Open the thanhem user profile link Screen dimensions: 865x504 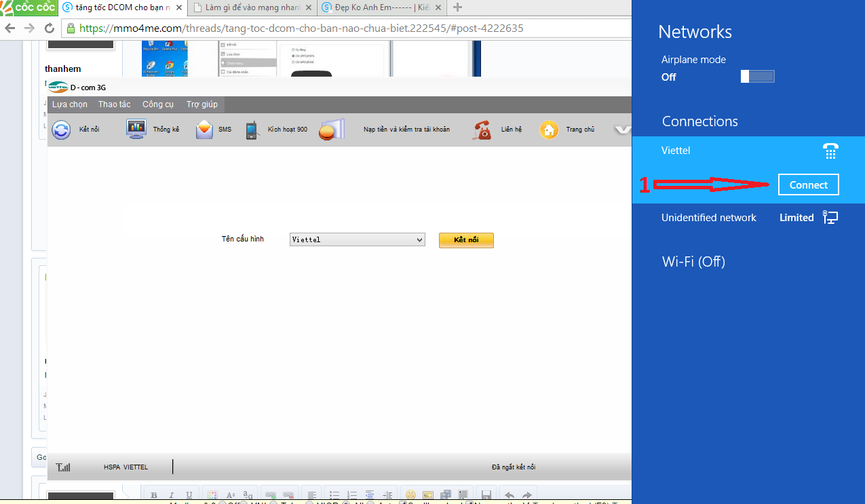(63, 69)
